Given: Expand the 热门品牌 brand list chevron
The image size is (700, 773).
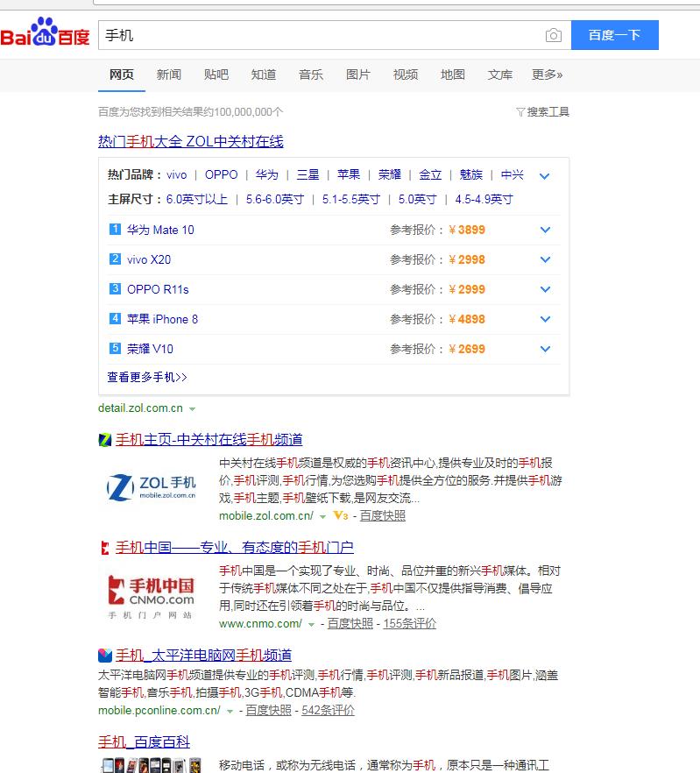Looking at the screenshot, I should click(544, 176).
